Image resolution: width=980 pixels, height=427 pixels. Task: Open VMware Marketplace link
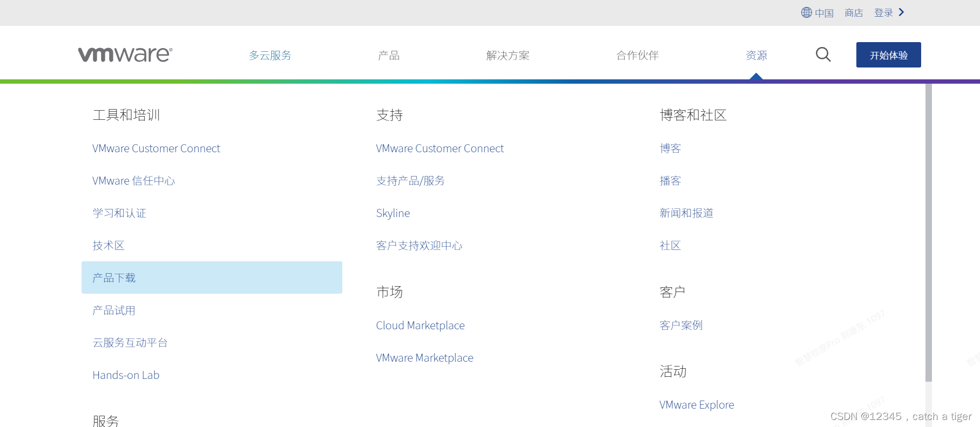(x=424, y=358)
